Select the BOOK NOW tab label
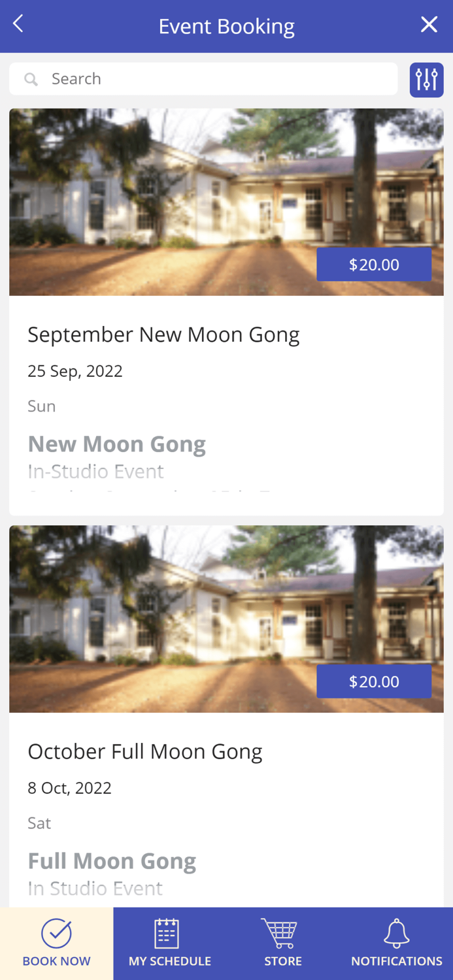The height and width of the screenshot is (980, 453). (57, 961)
